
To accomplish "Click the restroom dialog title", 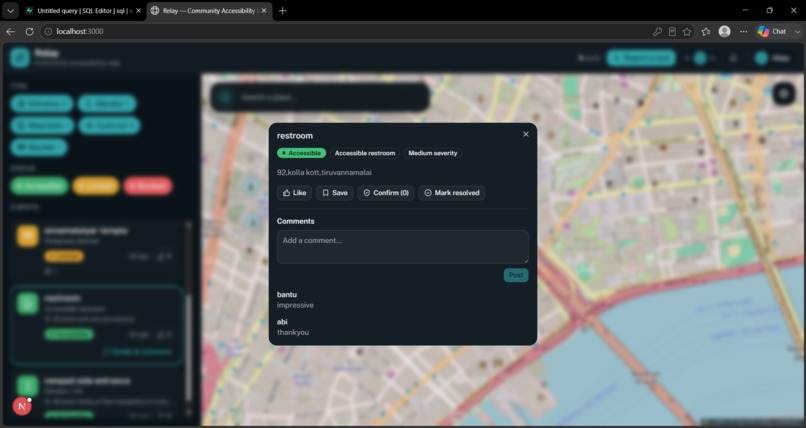I will pos(295,136).
